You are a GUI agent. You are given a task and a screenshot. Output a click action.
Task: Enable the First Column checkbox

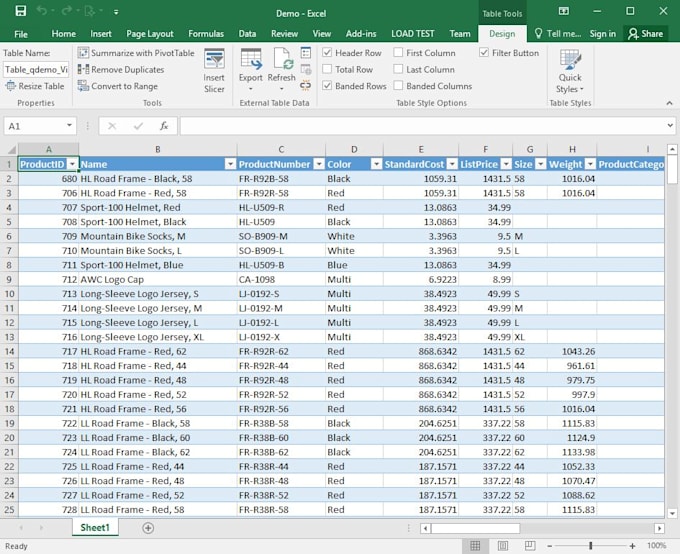coord(398,52)
